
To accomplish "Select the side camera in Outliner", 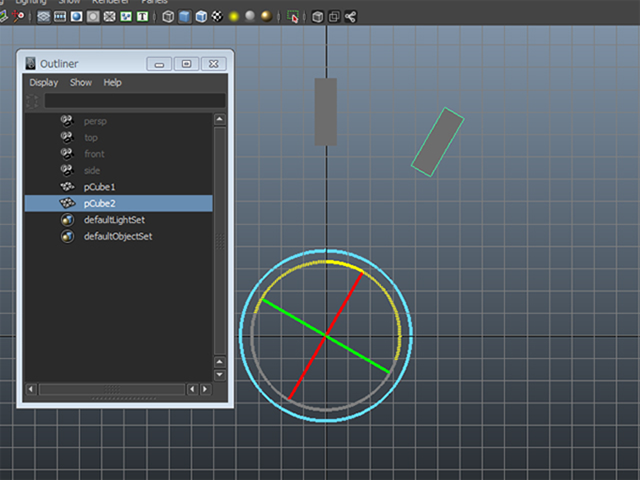I will tap(118, 170).
